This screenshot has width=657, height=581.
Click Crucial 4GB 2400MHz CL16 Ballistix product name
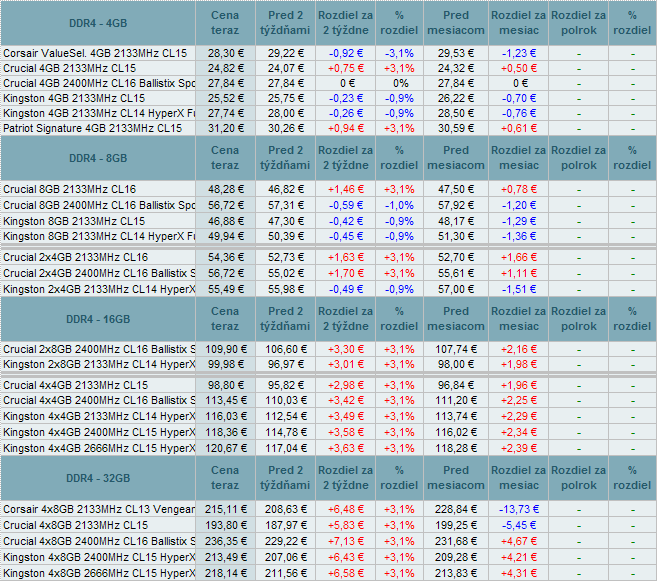(x=99, y=83)
